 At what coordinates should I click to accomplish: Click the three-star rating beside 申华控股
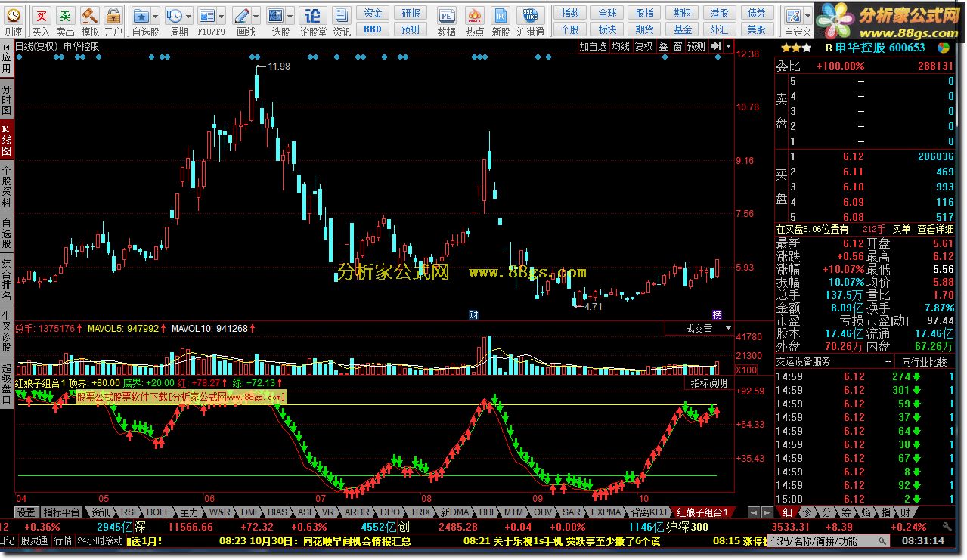pos(796,47)
